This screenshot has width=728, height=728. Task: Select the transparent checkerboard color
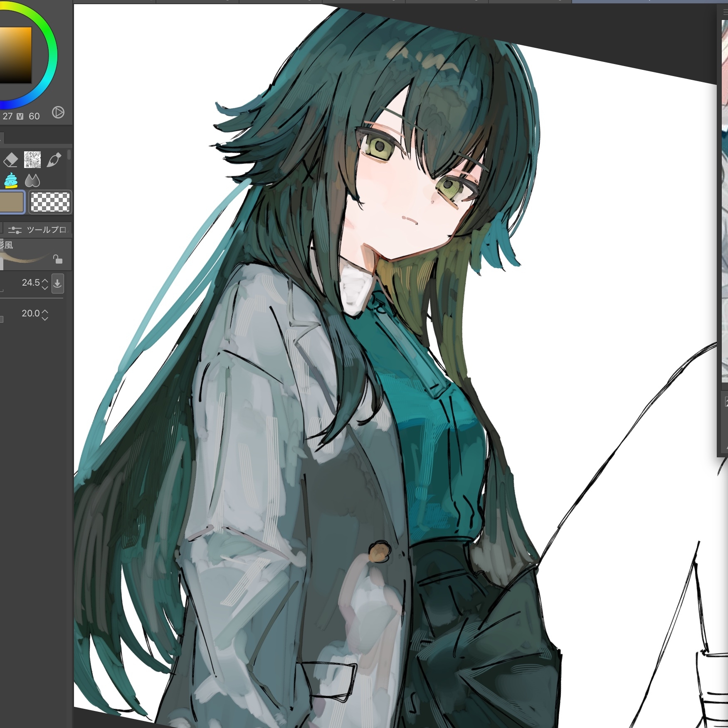click(x=50, y=202)
